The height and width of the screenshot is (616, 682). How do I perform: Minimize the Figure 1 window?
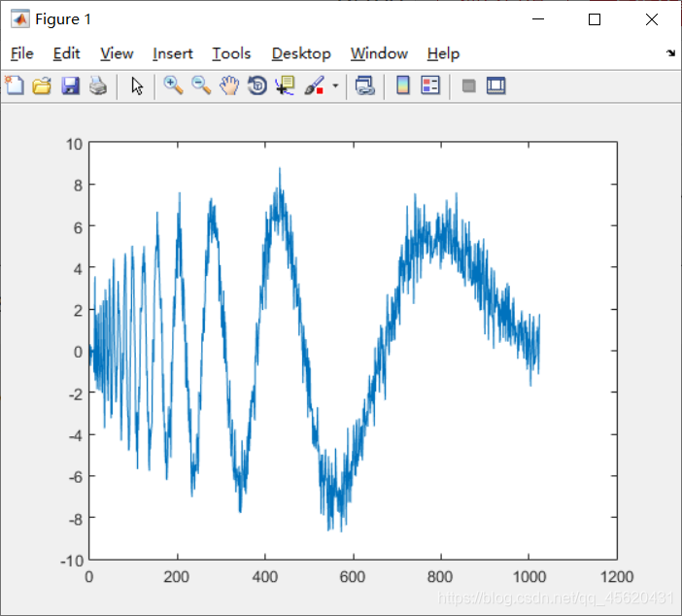click(x=538, y=19)
